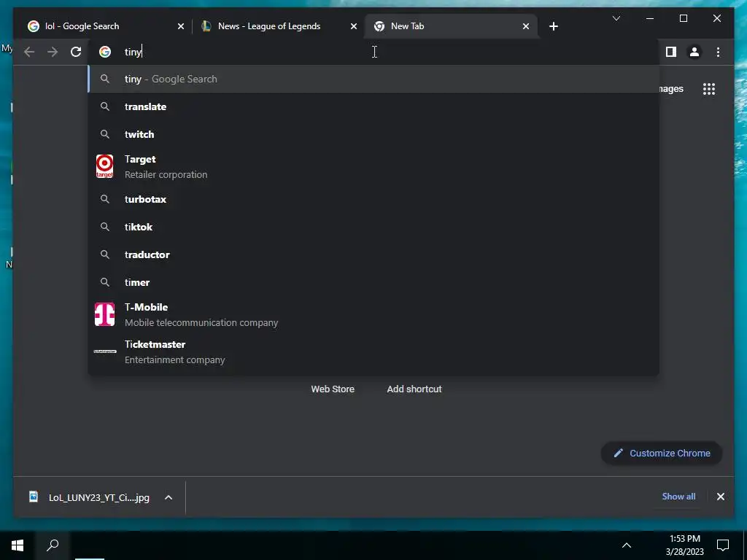Image resolution: width=747 pixels, height=560 pixels.
Task: Open the Web Store shortcut
Action: [333, 389]
